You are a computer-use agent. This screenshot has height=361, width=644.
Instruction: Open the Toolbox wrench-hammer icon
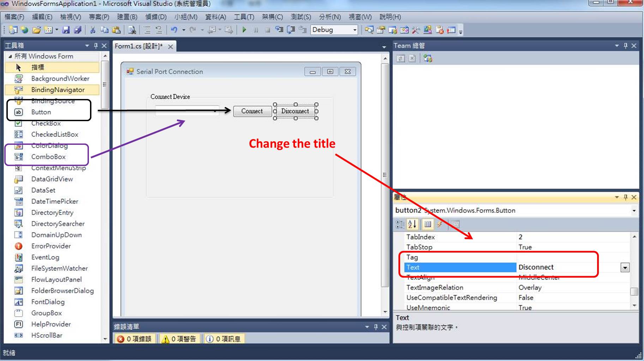click(x=416, y=30)
